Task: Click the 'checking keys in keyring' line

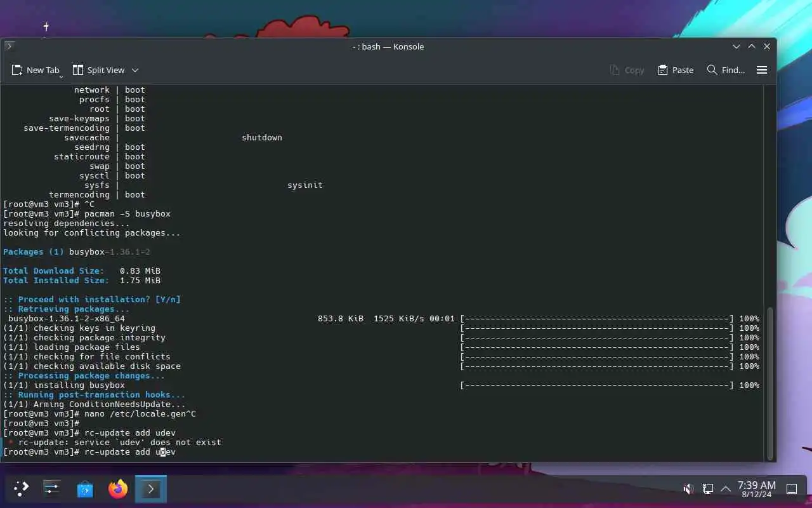Action: (x=79, y=328)
